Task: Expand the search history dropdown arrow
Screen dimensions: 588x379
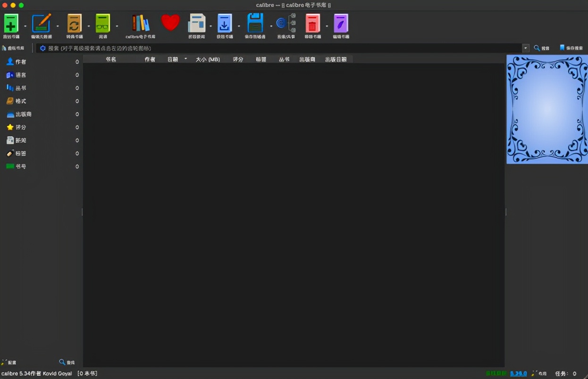Action: pos(526,48)
